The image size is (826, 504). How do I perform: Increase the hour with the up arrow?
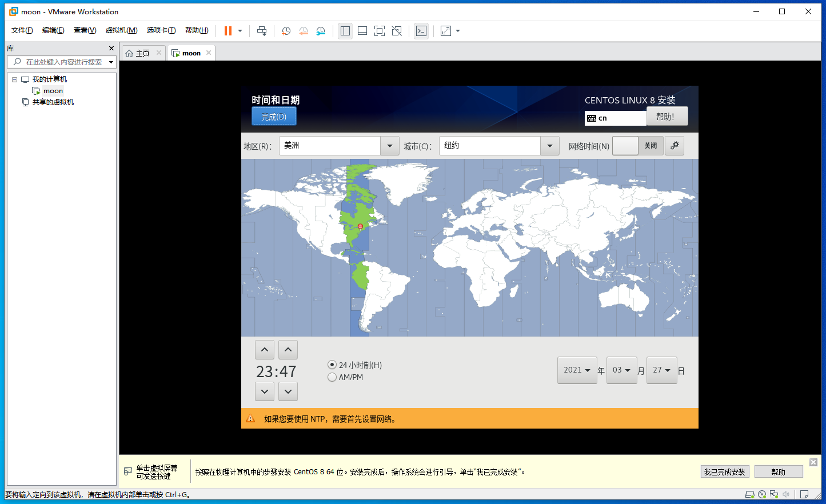pyautogui.click(x=264, y=350)
